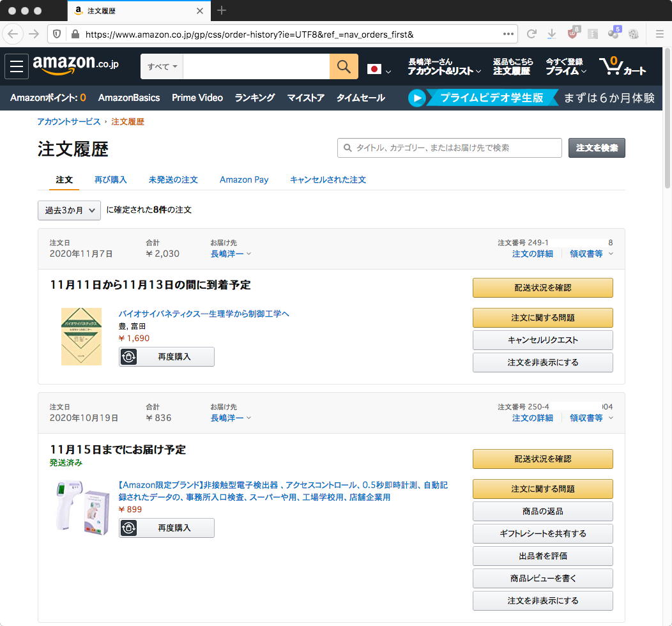
Task: Click the cookie-shaped extension icon
Action: [634, 34]
